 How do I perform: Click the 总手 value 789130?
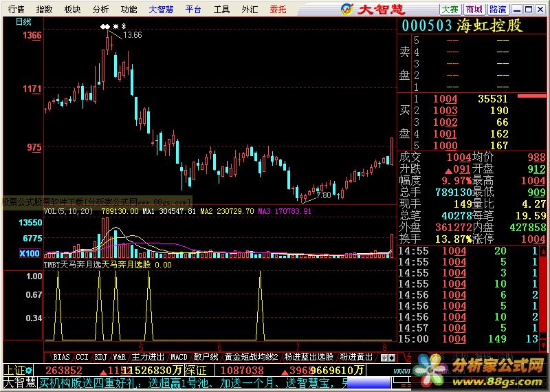(454, 193)
